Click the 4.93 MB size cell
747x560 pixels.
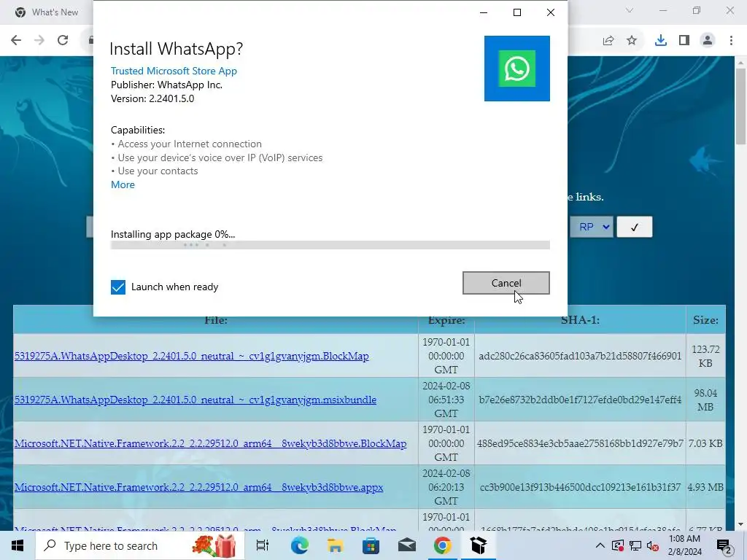click(x=705, y=488)
